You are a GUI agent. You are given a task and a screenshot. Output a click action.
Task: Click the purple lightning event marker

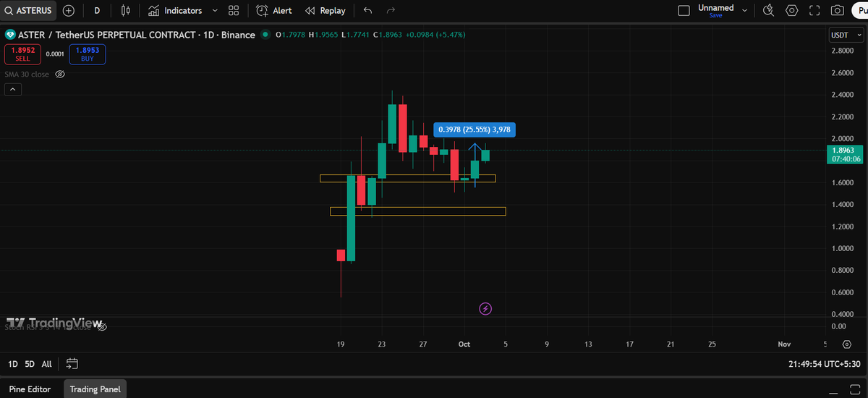(x=486, y=309)
